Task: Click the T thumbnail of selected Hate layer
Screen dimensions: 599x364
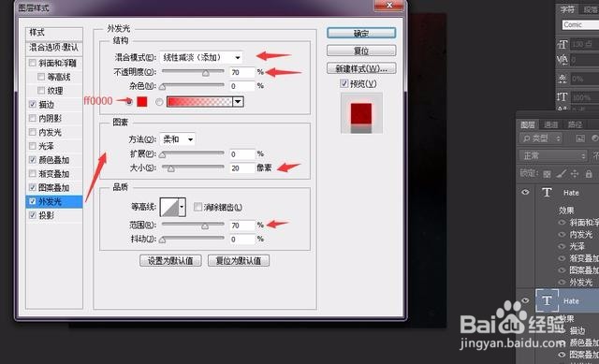Action: coord(547,300)
